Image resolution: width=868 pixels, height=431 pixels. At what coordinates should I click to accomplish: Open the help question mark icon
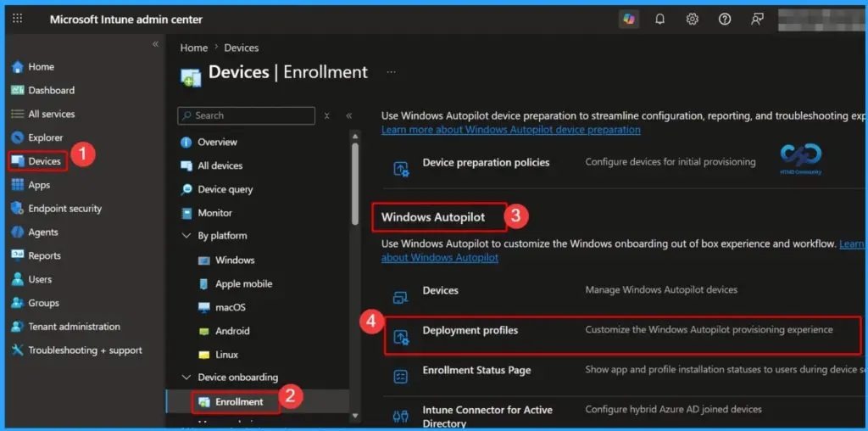(x=725, y=20)
